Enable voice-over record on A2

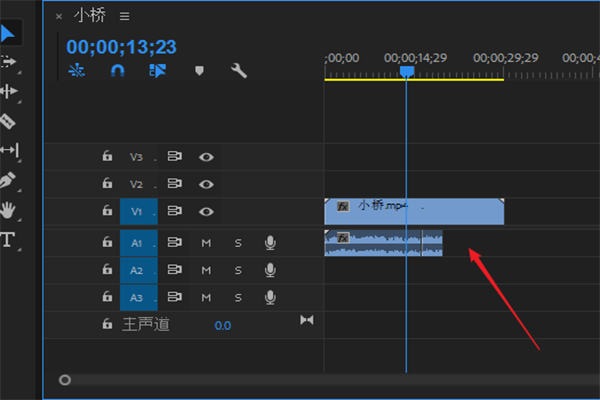(270, 270)
